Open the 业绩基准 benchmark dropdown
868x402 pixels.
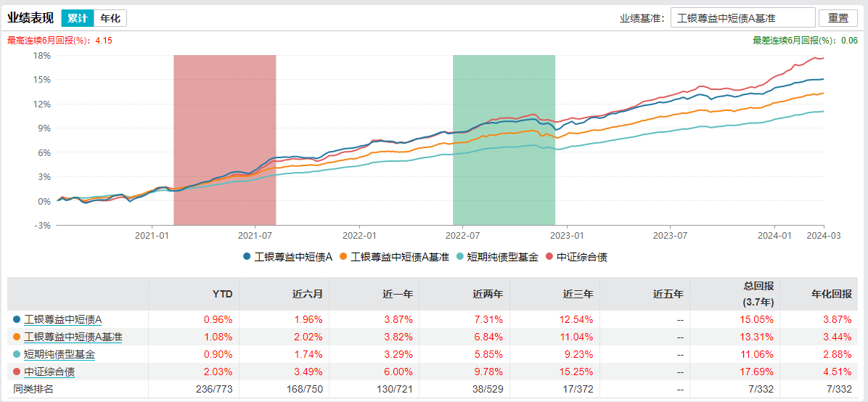pyautogui.click(x=732, y=18)
